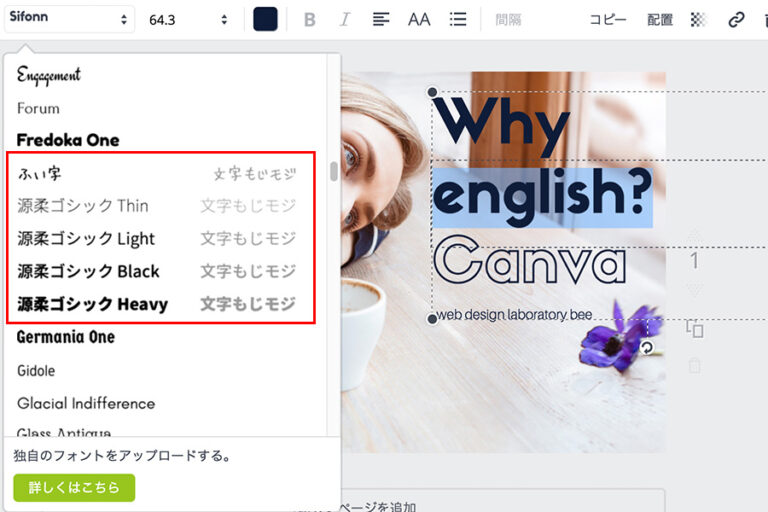Click the 'Why' heading text on canvas
Image resolution: width=768 pixels, height=512 pixels.
[501, 126]
